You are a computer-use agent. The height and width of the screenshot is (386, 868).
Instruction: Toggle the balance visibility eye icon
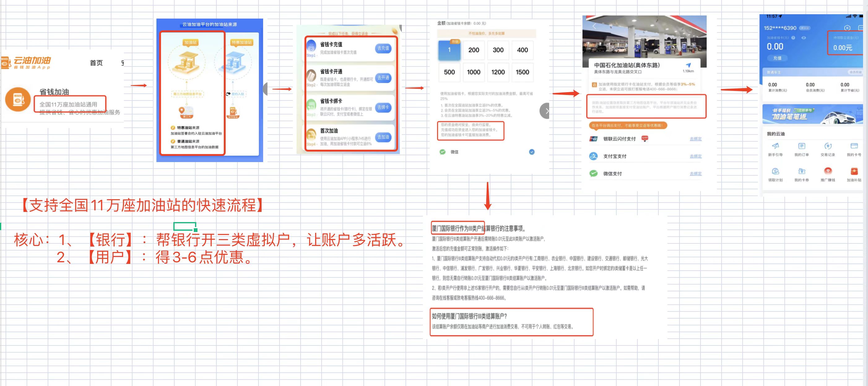tap(803, 38)
